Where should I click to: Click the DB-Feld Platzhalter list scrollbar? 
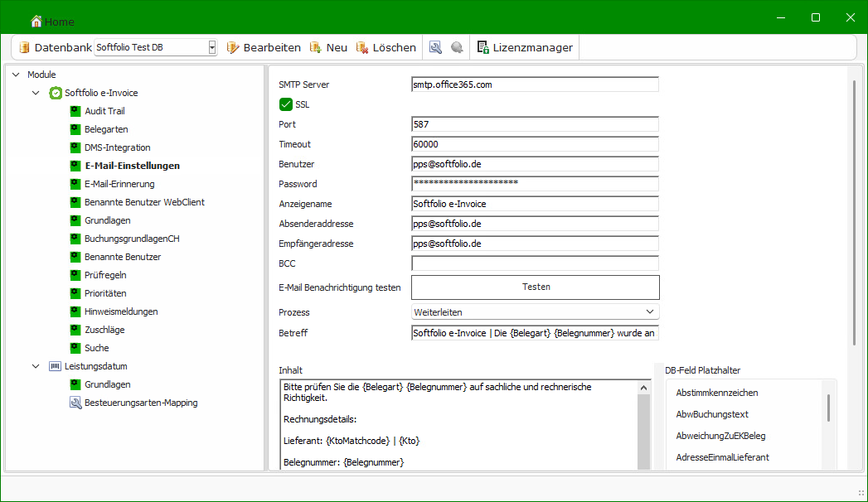click(x=828, y=408)
